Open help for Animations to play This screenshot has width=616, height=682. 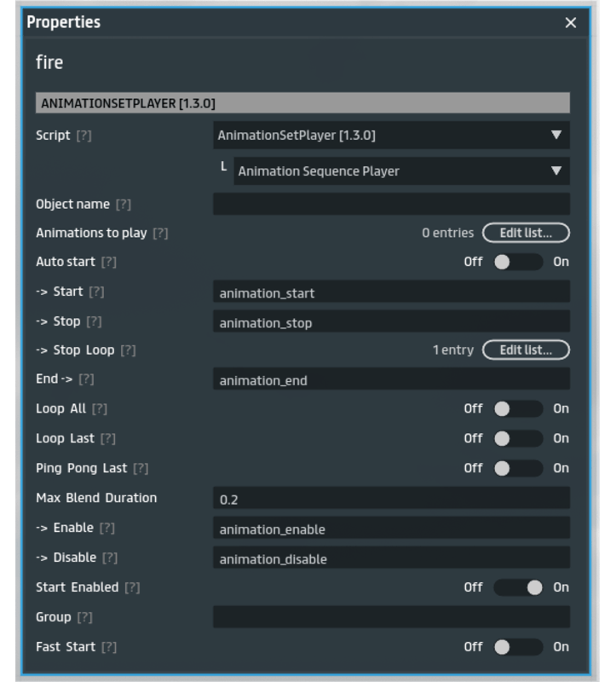tap(160, 234)
